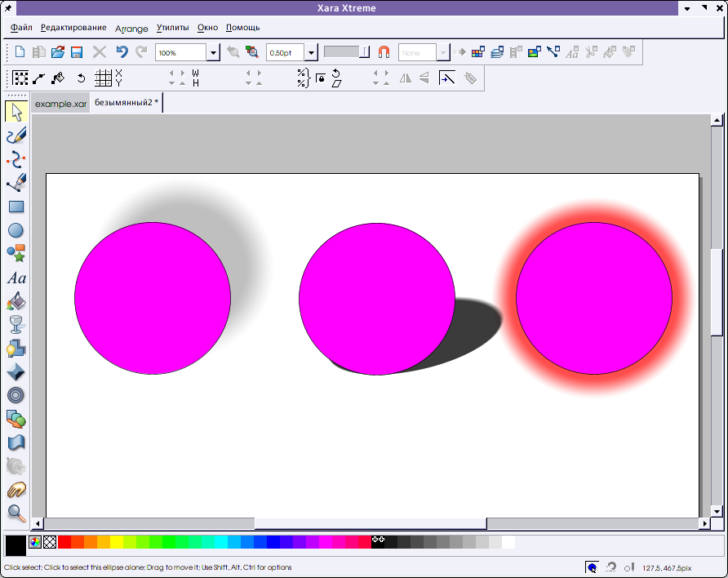
Task: Select the Rectangle tool
Action: point(16,207)
